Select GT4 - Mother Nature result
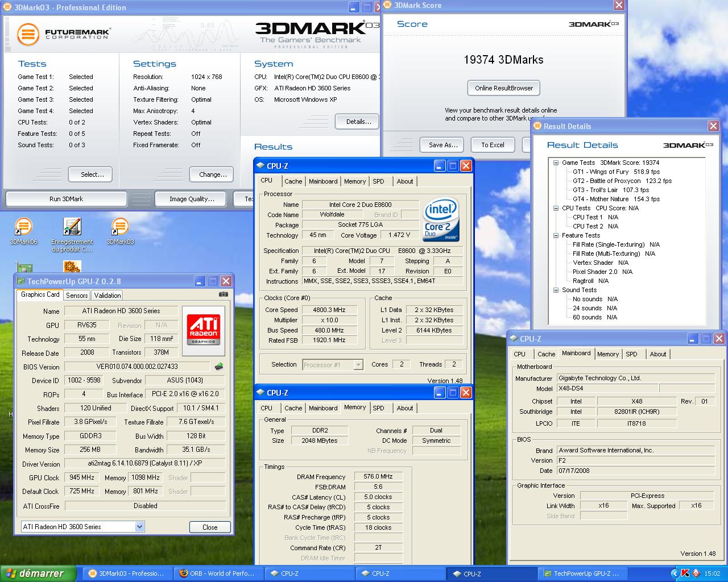 coord(616,199)
